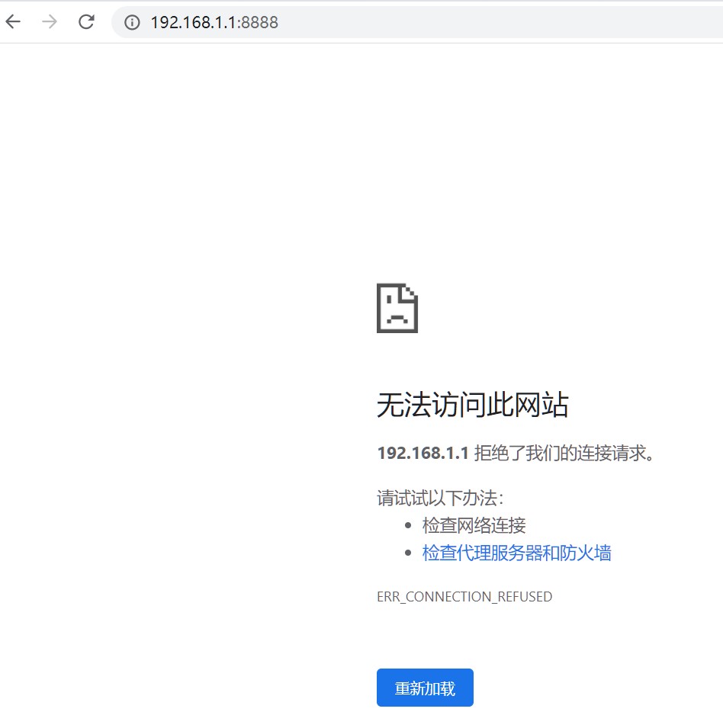Open site information icon beside the URL
This screenshot has width=723, height=728.
tap(132, 22)
